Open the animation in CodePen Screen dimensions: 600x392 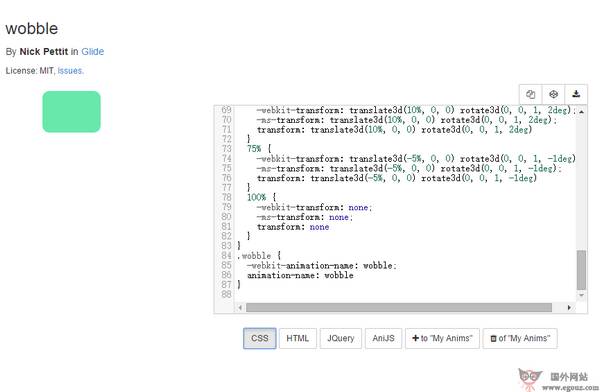[x=553, y=94]
